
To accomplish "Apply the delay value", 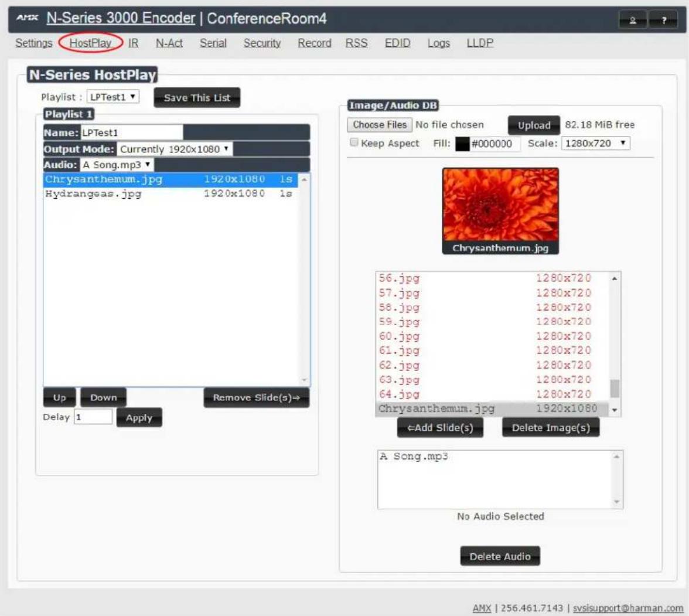I will (139, 418).
